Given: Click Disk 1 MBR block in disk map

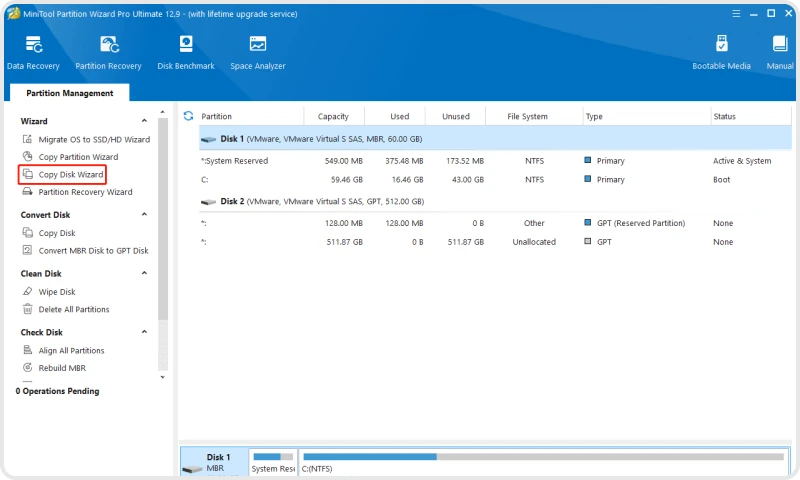Looking at the screenshot, I should (214, 462).
